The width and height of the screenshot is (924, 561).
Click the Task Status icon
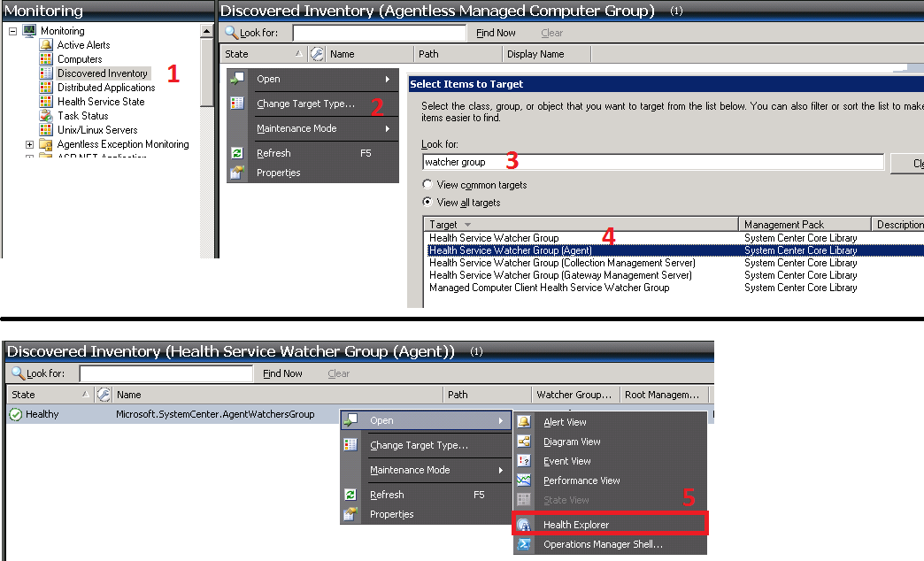pos(46,116)
